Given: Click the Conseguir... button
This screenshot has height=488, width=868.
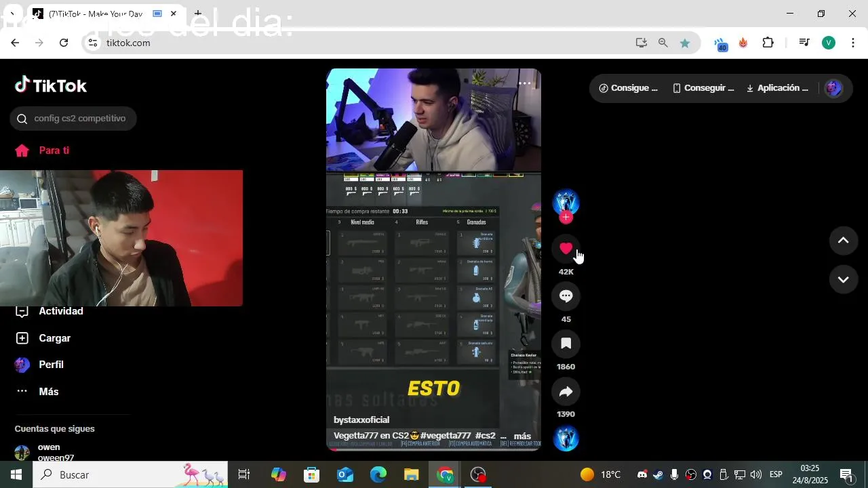Looking at the screenshot, I should pyautogui.click(x=703, y=88).
